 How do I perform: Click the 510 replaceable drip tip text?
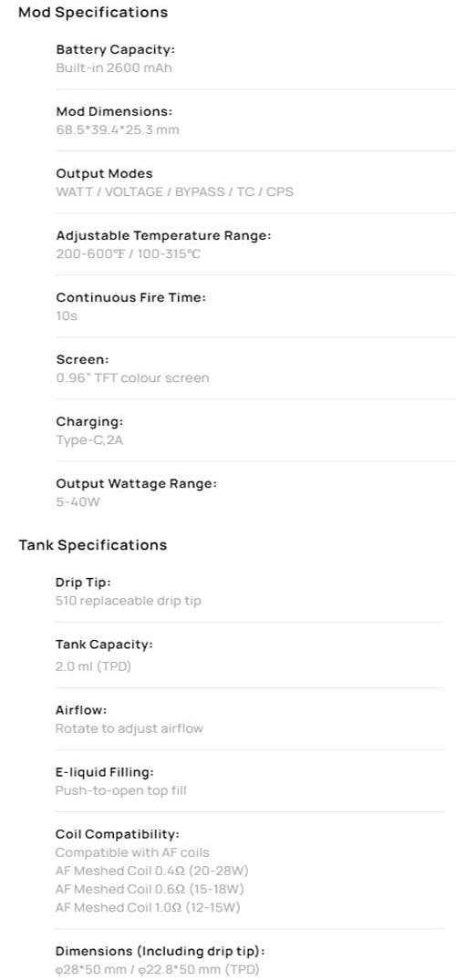pos(129,601)
